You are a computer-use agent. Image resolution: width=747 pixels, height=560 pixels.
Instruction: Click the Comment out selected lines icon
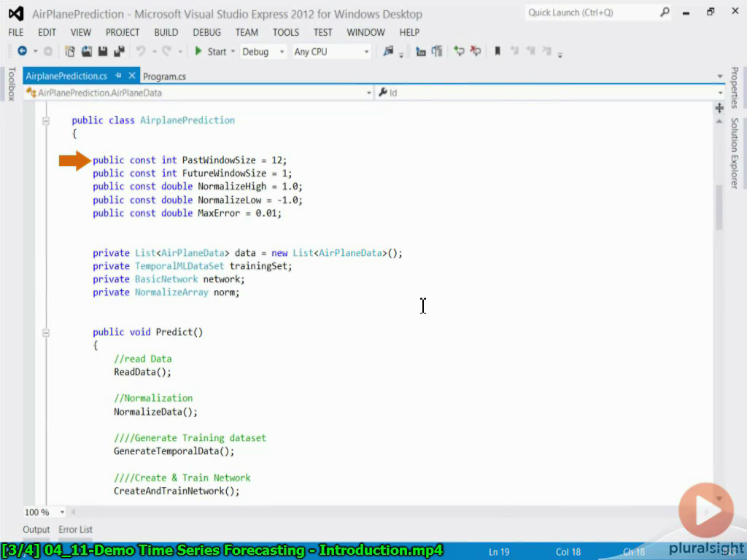pyautogui.click(x=459, y=51)
